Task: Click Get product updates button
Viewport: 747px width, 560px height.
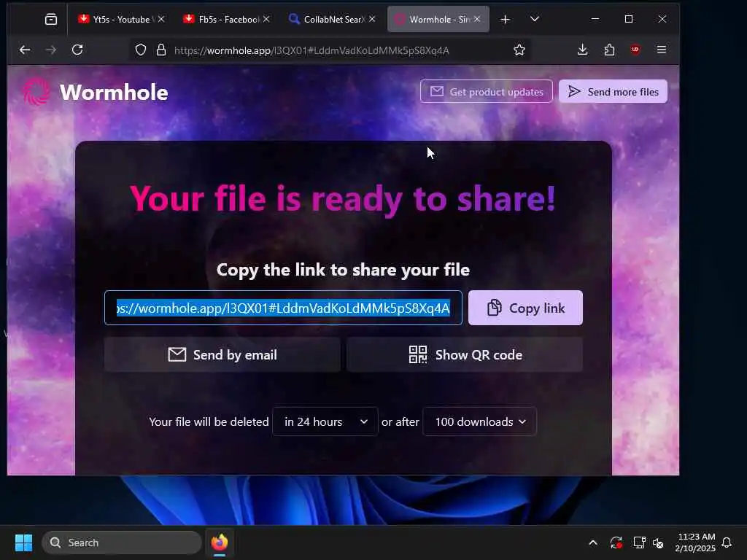Action: (487, 91)
